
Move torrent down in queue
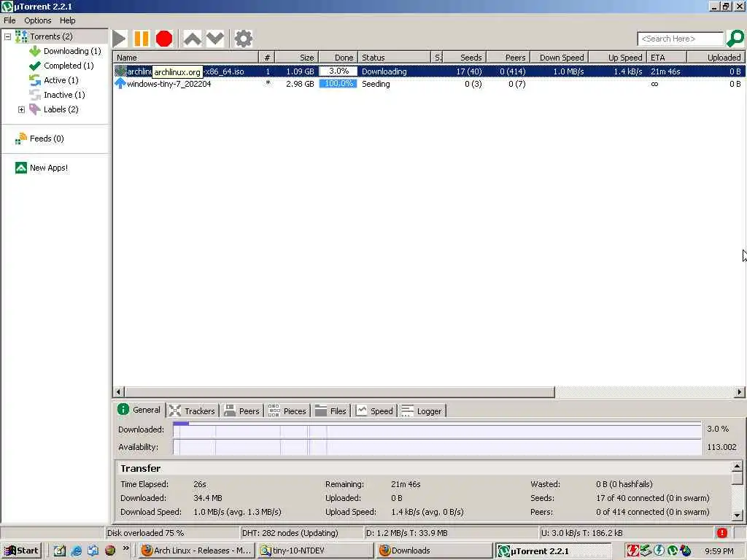point(215,39)
